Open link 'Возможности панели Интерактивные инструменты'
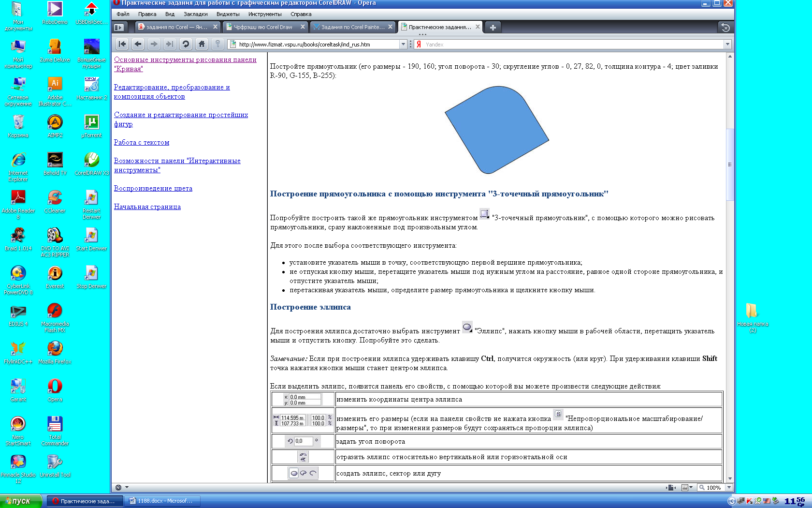 tap(177, 165)
